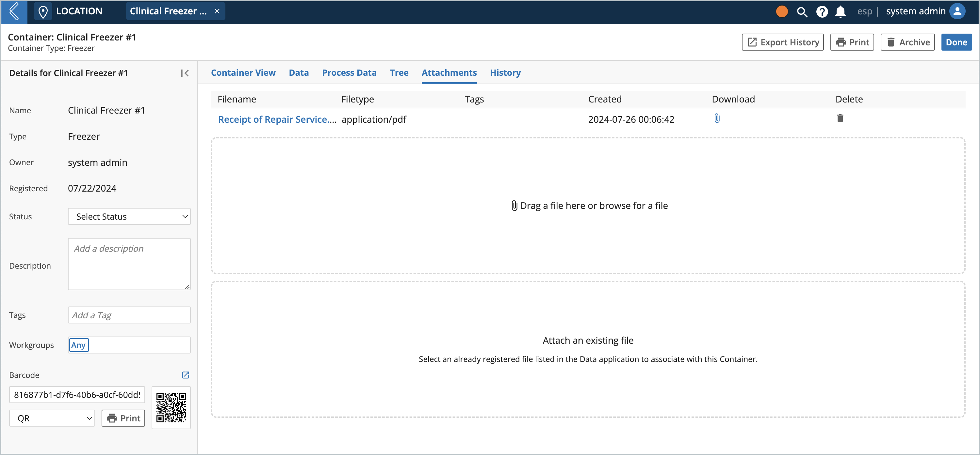Switch to the Process Data tab
The image size is (980, 455).
[349, 72]
